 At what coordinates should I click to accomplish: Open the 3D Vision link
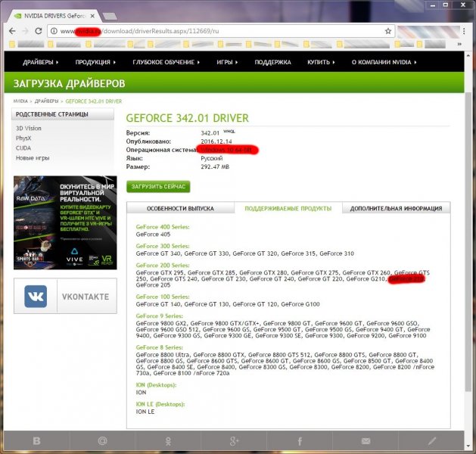(x=29, y=128)
